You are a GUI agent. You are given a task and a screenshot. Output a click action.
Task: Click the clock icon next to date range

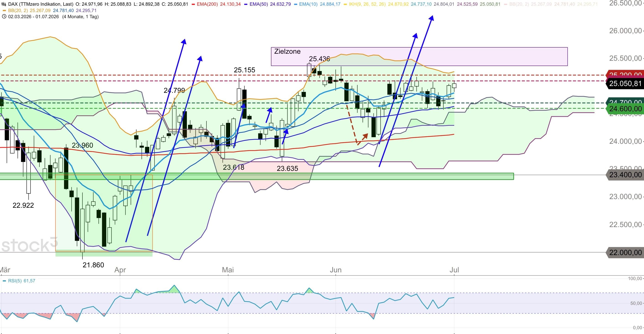4,16
